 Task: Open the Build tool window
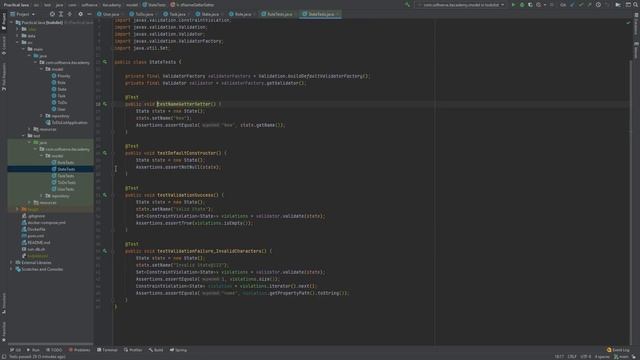156,350
